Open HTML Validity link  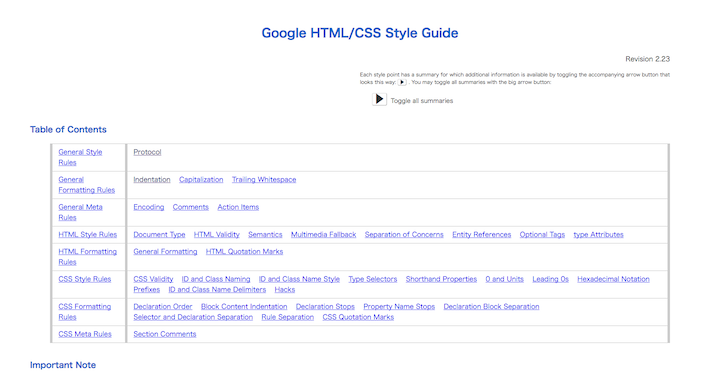coord(217,235)
